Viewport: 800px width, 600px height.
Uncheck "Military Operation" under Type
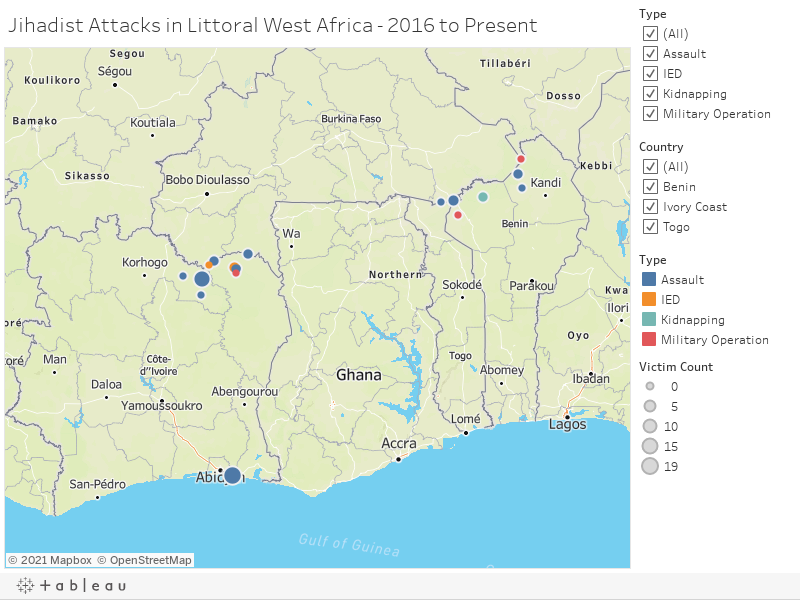click(650, 113)
